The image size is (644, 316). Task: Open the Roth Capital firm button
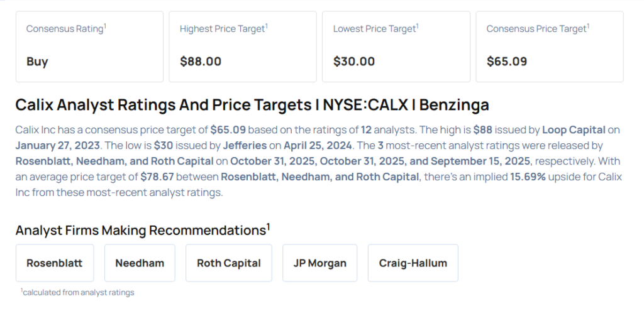229,263
